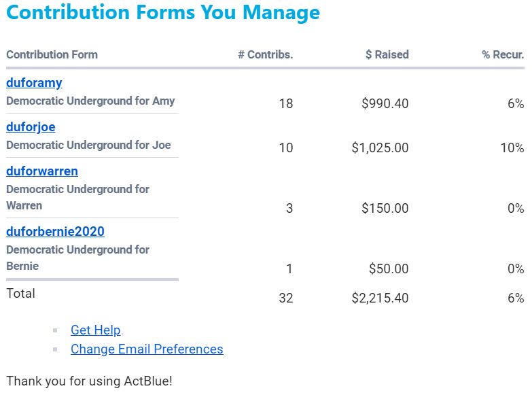
Task: Click the $990.40 raised amount
Action: 385,104
